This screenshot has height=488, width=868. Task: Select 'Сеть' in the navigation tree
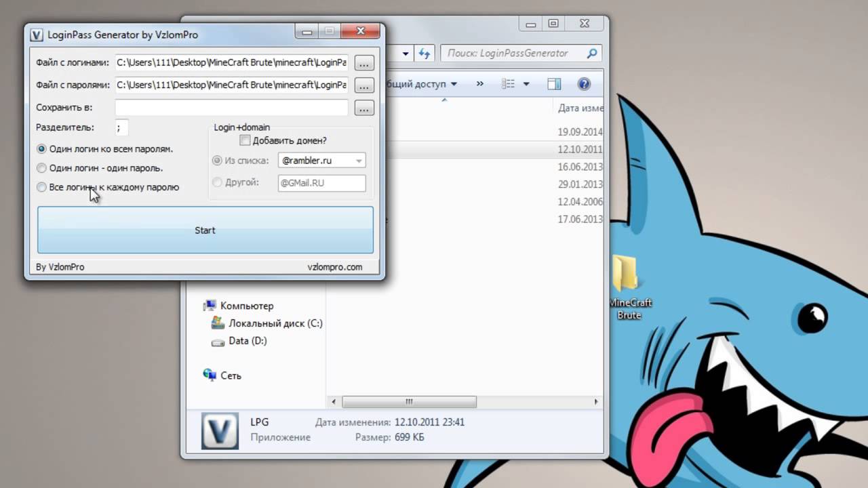point(231,375)
